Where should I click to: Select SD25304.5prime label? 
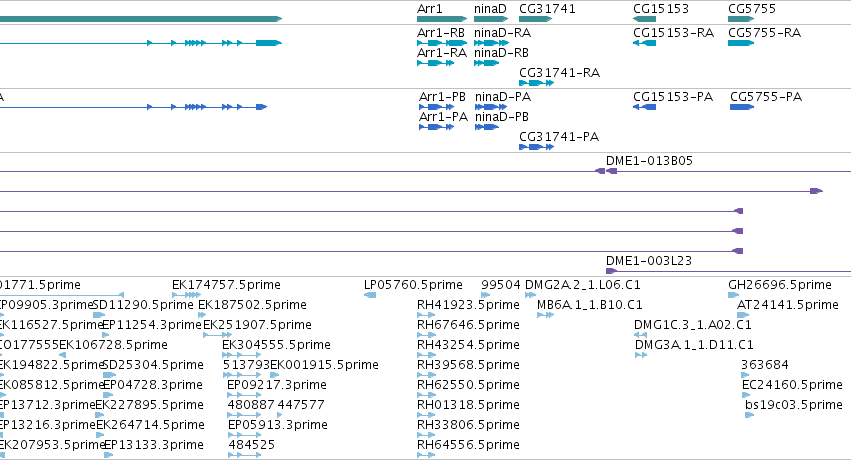153,365
